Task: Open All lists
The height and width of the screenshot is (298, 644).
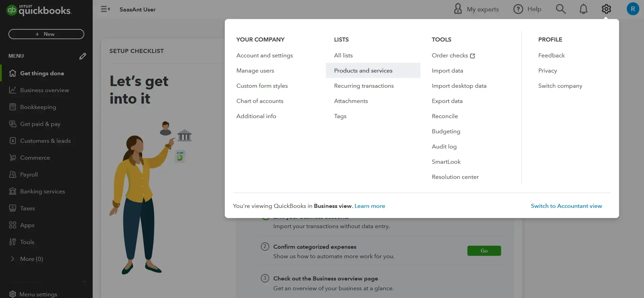Action: [343, 55]
